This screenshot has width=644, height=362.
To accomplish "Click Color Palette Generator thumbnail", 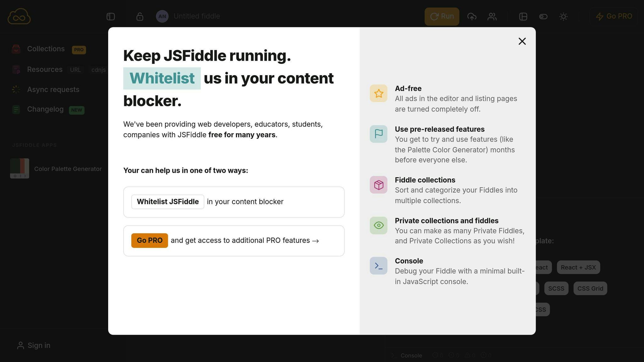I will (19, 168).
